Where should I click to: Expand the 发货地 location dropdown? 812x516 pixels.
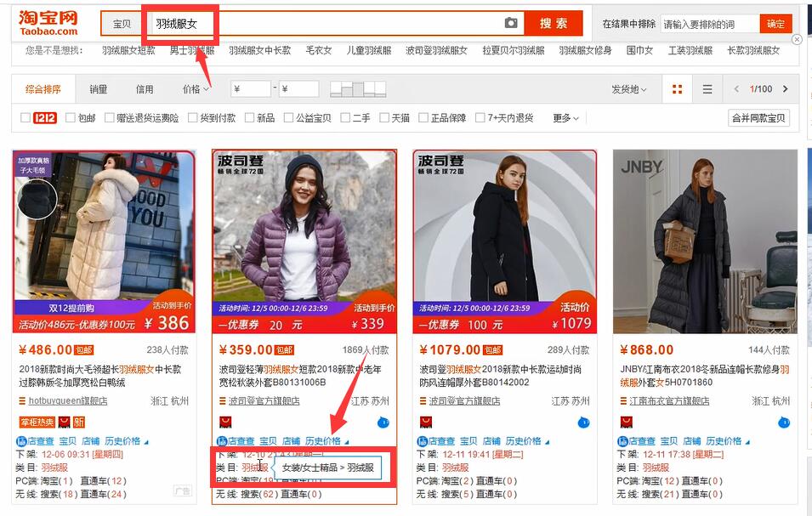click(628, 89)
